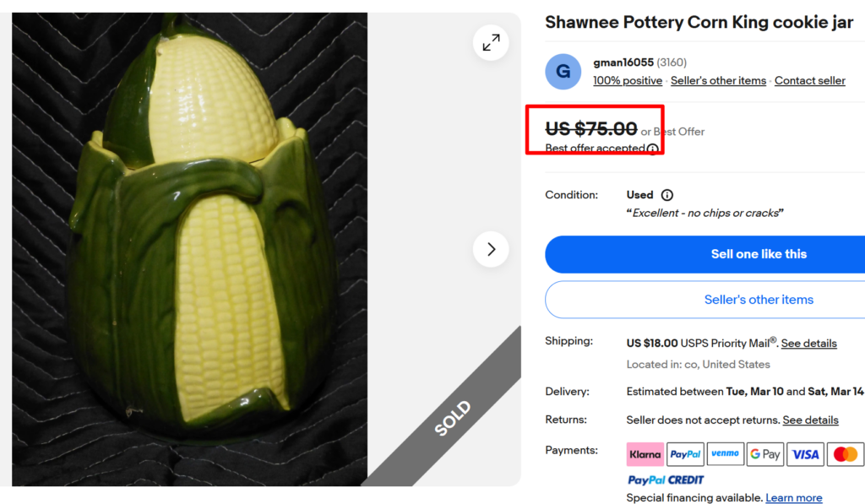Open the Used condition info tooltip
The height and width of the screenshot is (504, 865).
pos(667,194)
